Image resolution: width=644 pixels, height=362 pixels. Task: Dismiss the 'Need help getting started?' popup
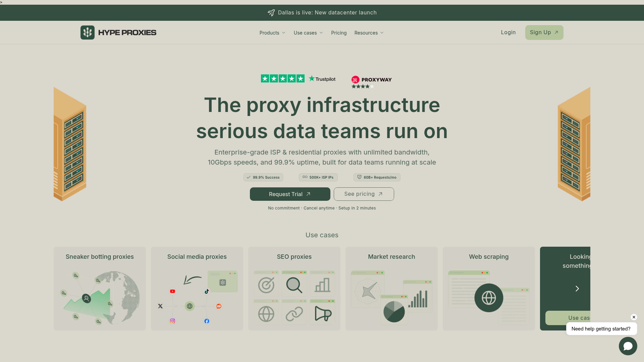pyautogui.click(x=634, y=317)
